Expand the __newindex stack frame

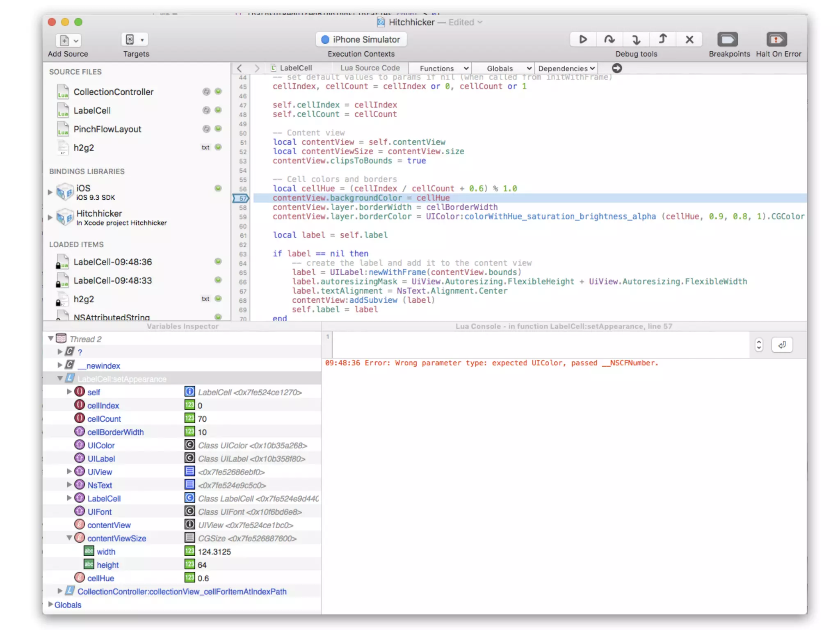(60, 365)
